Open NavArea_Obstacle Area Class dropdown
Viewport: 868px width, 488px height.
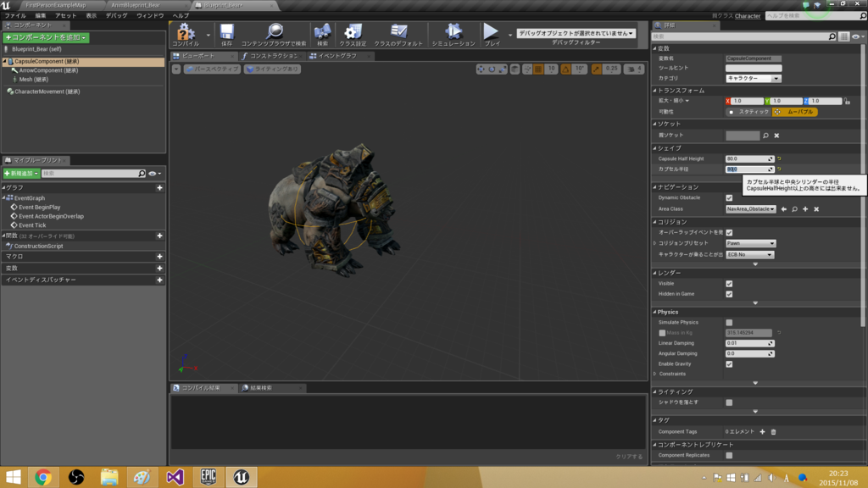751,209
